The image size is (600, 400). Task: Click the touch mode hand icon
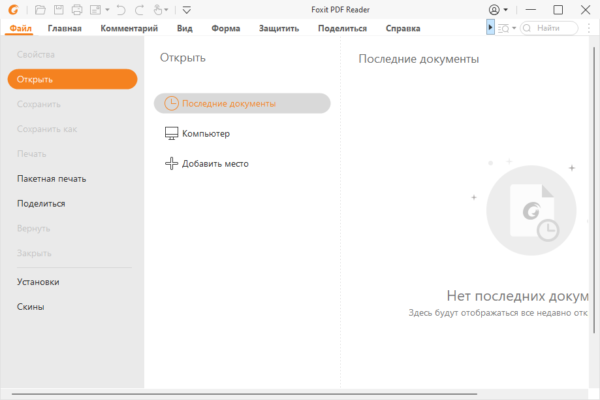(158, 10)
